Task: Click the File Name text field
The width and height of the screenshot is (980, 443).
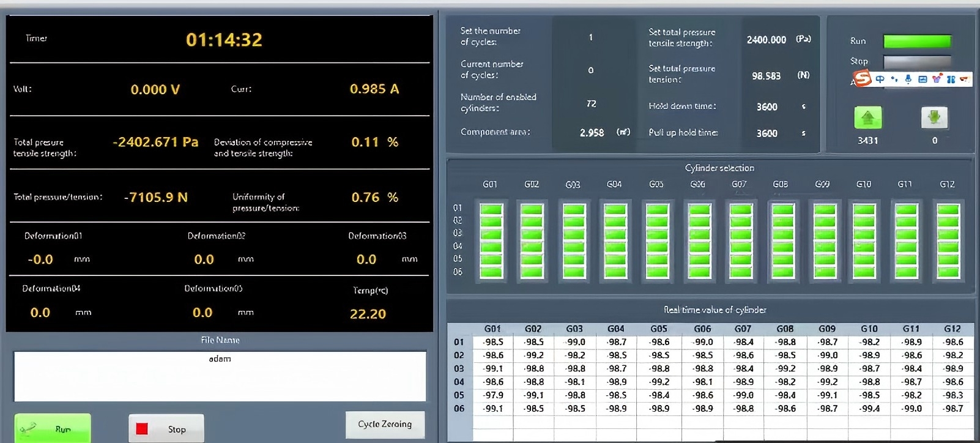Action: tap(220, 376)
